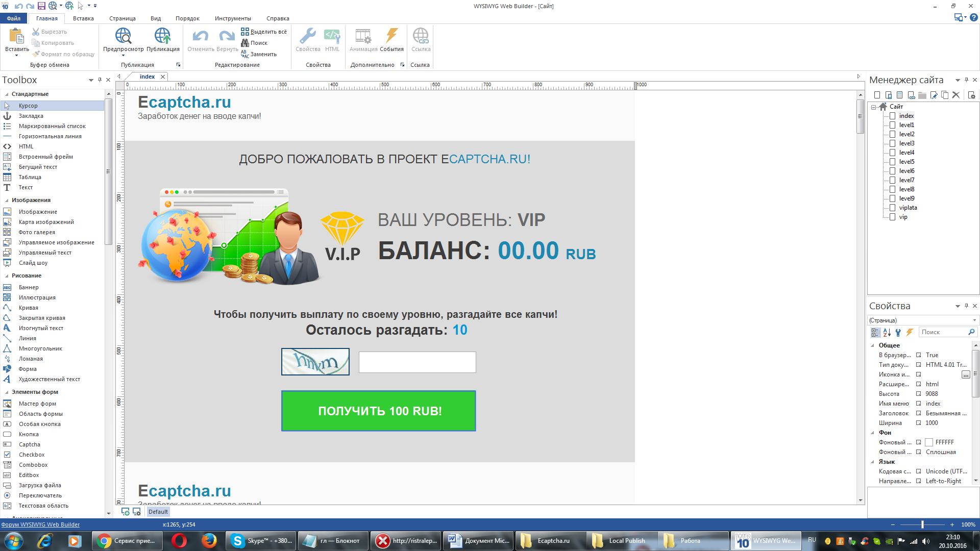Collapse Элементы форм section in Toolbox

[x=7, y=392]
